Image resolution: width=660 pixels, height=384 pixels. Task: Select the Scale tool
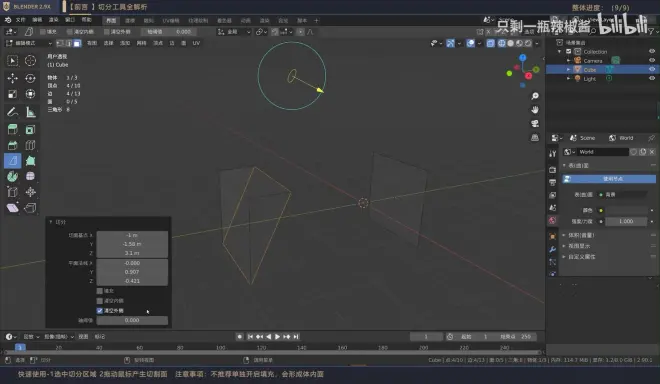tap(13, 94)
